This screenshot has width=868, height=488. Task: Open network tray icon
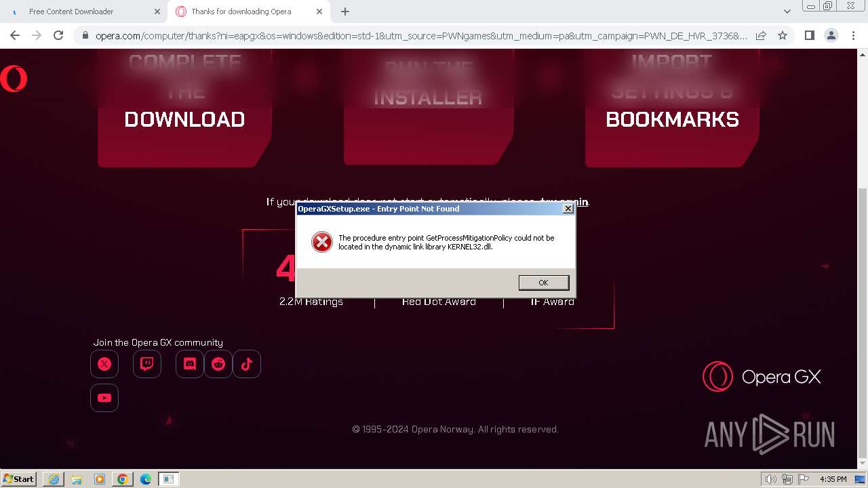787,479
